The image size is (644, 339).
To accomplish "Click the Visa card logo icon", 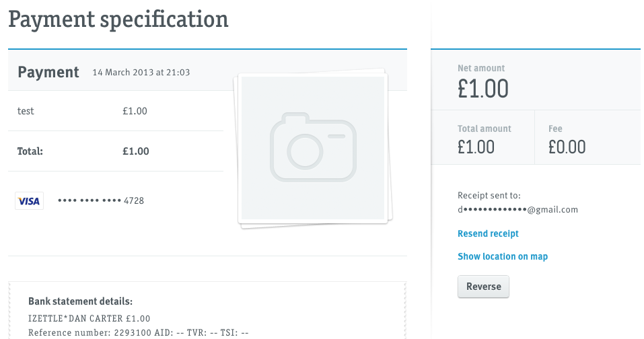I will [29, 200].
